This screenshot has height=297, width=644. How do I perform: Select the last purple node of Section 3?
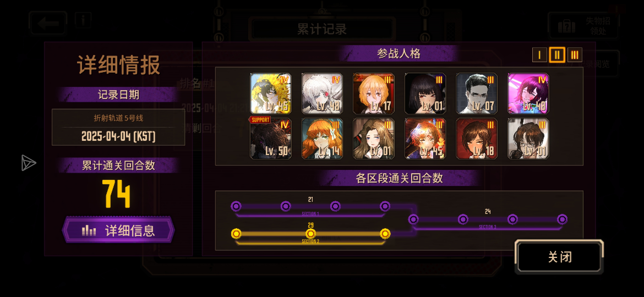click(x=562, y=219)
